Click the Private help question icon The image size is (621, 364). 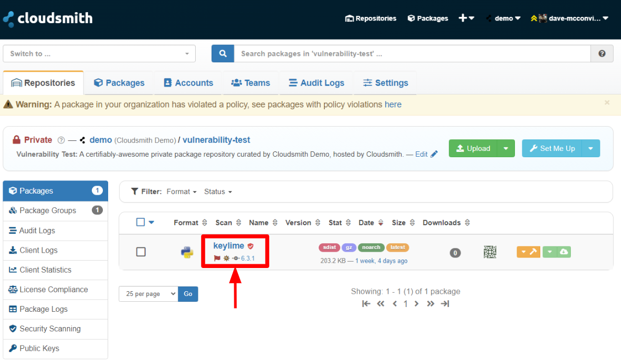pyautogui.click(x=61, y=140)
